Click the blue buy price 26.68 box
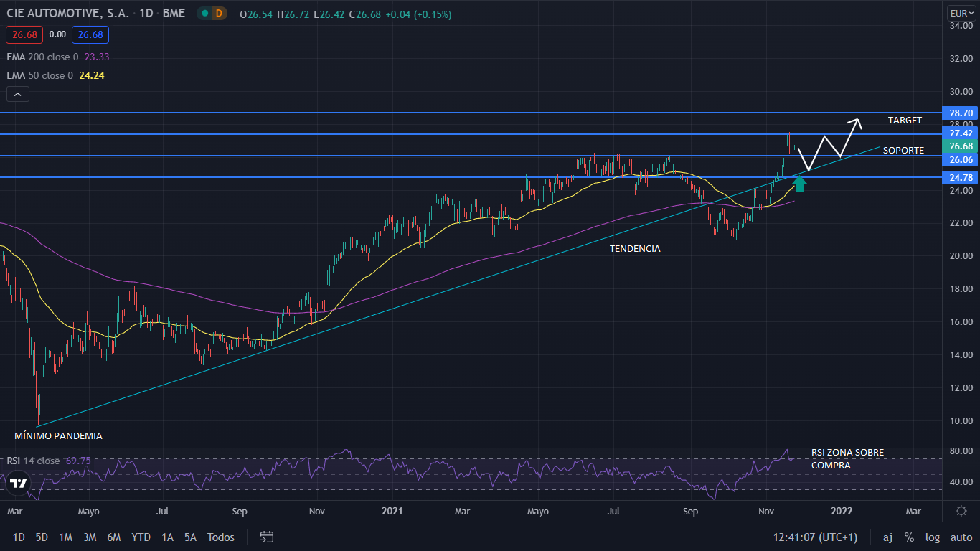The height and width of the screenshot is (551, 980). pyautogui.click(x=90, y=34)
